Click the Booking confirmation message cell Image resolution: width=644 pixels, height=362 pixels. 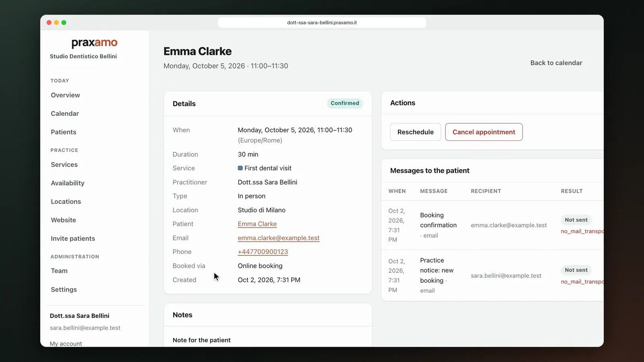click(x=438, y=225)
